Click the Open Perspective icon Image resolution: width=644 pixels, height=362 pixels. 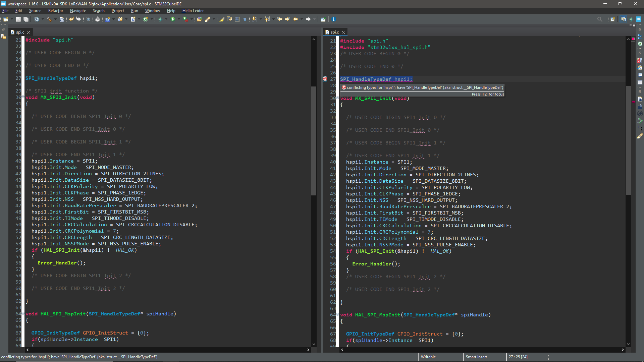(x=612, y=19)
